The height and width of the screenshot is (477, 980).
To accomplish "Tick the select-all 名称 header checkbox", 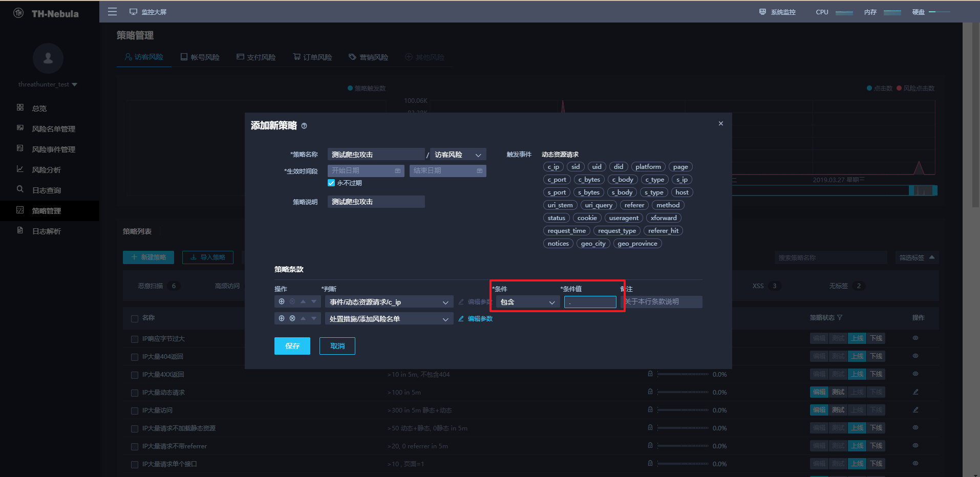I will [x=135, y=318].
